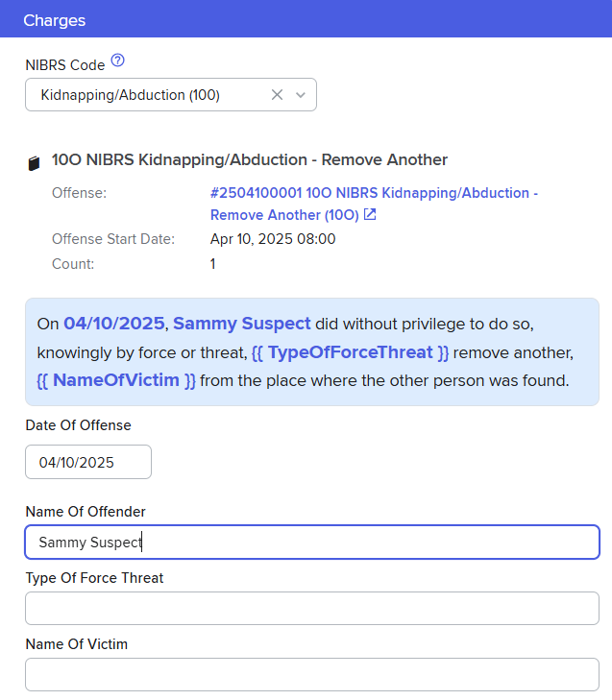Viewport: 612px width, 700px height.
Task: Click bold Sammy Suspect in the narrative
Action: pos(242,324)
